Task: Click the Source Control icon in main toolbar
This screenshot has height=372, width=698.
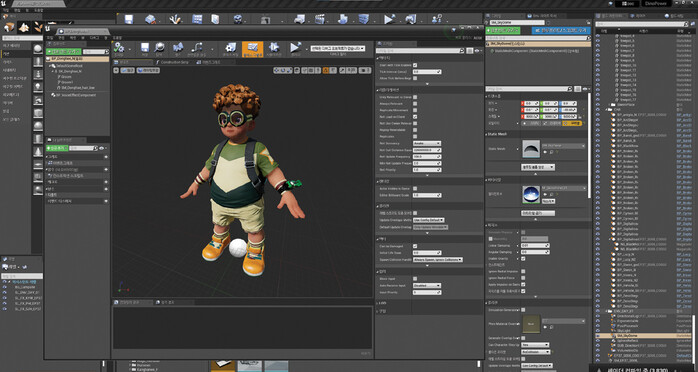Action: (x=150, y=19)
